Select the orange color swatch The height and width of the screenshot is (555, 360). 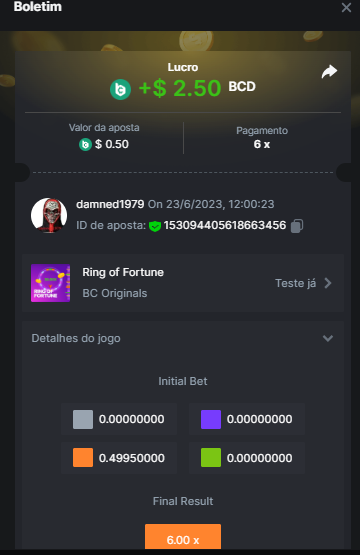pos(83,458)
